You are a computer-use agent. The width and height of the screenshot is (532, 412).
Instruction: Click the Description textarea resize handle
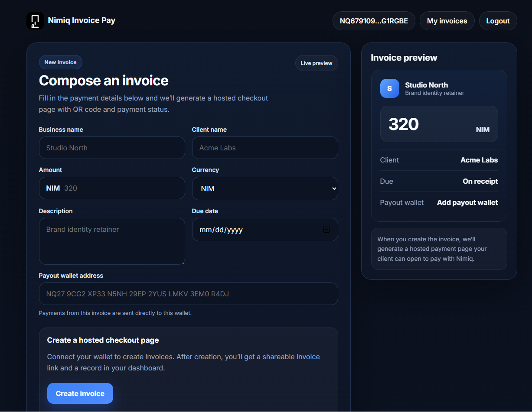point(182,262)
